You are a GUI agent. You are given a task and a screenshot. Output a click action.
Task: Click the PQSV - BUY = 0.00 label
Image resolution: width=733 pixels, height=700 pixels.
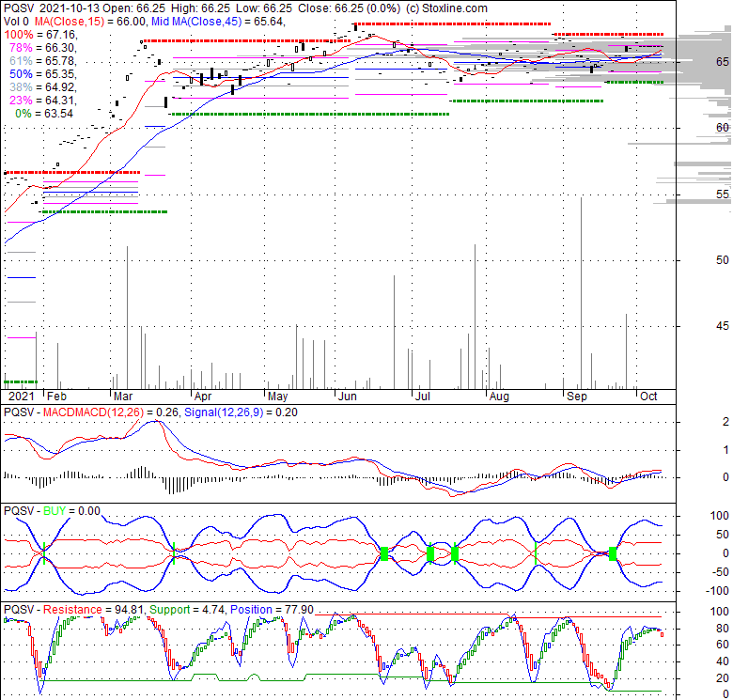pyautogui.click(x=52, y=511)
